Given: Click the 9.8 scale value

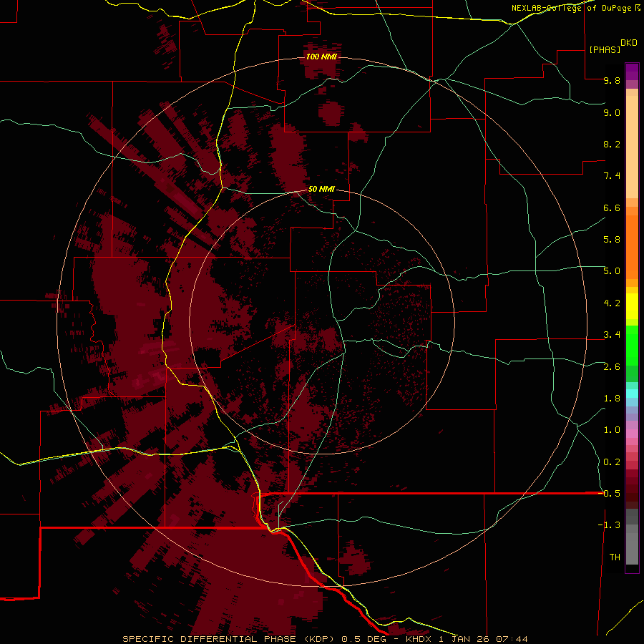Looking at the screenshot, I should coord(612,81).
